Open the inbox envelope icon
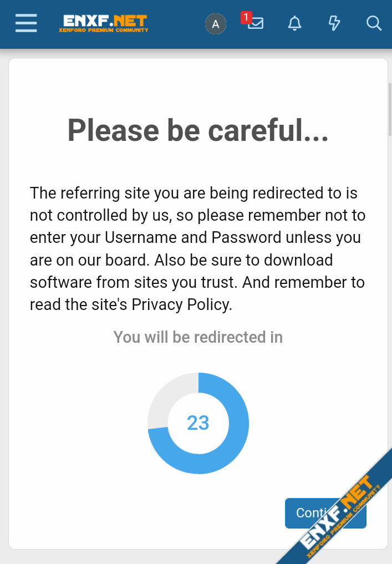This screenshot has height=564, width=392. 256,24
